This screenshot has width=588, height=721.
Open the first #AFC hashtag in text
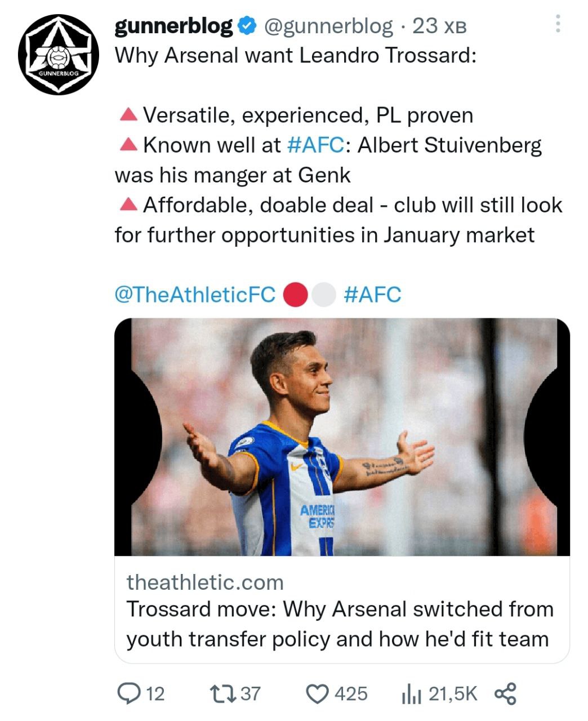(315, 145)
